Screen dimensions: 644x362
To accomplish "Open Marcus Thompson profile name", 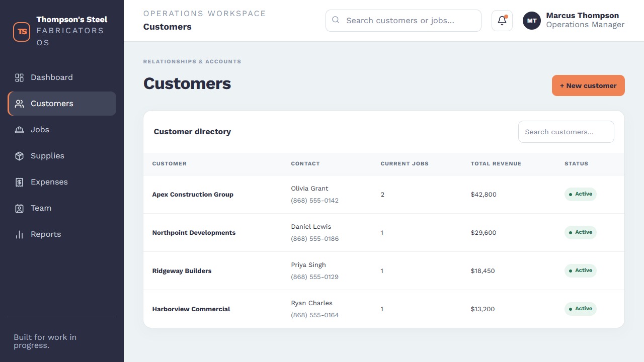I will coord(583,16).
